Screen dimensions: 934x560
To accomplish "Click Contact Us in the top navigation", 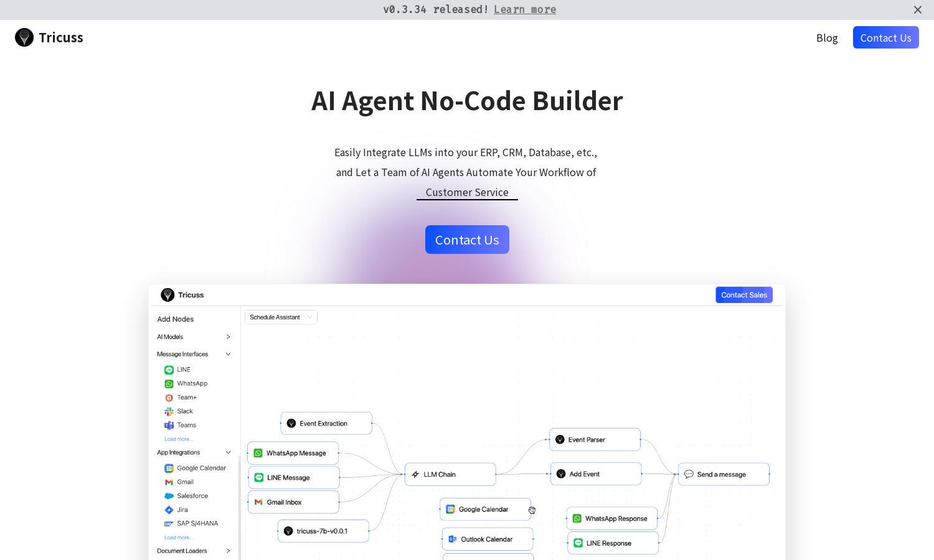I will click(885, 38).
